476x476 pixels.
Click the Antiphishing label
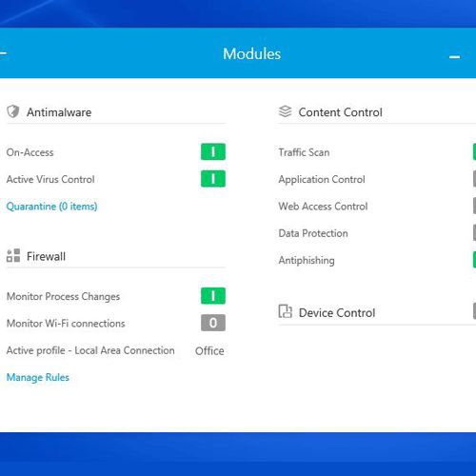click(x=307, y=261)
